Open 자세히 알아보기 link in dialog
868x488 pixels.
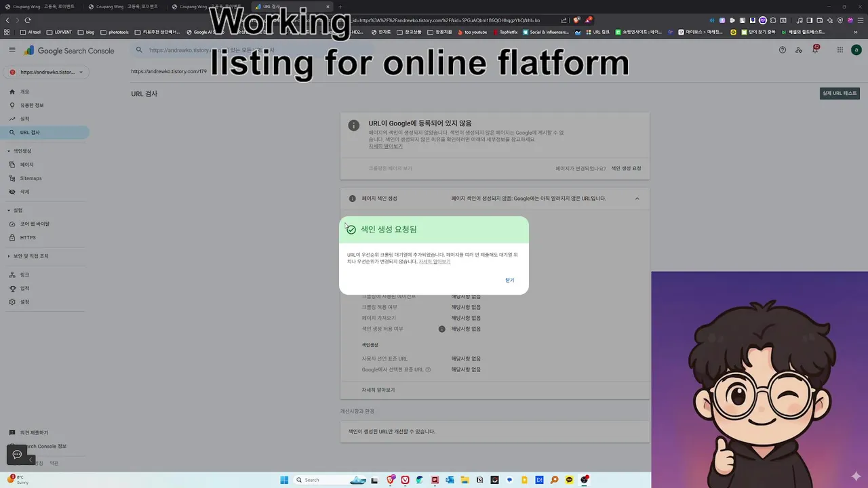point(434,262)
